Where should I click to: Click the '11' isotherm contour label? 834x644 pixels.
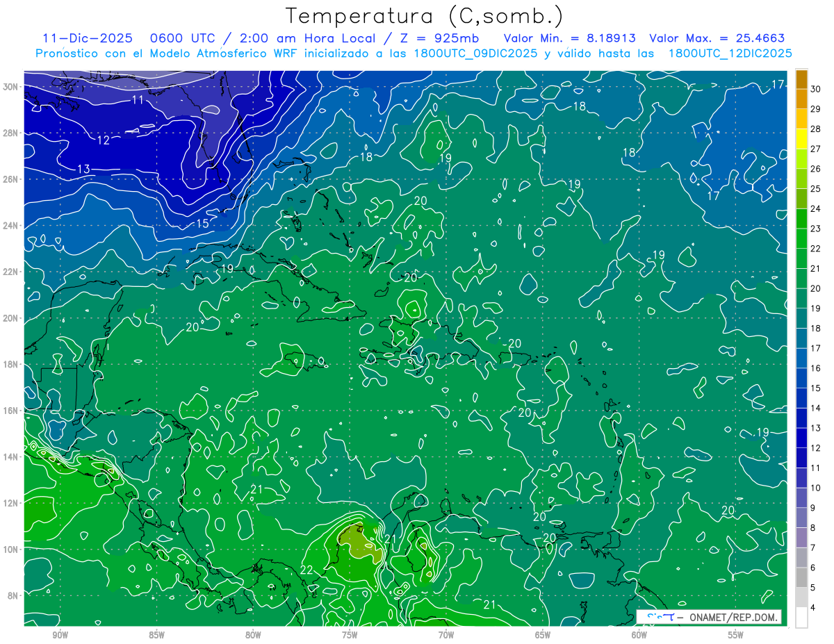pos(138,100)
